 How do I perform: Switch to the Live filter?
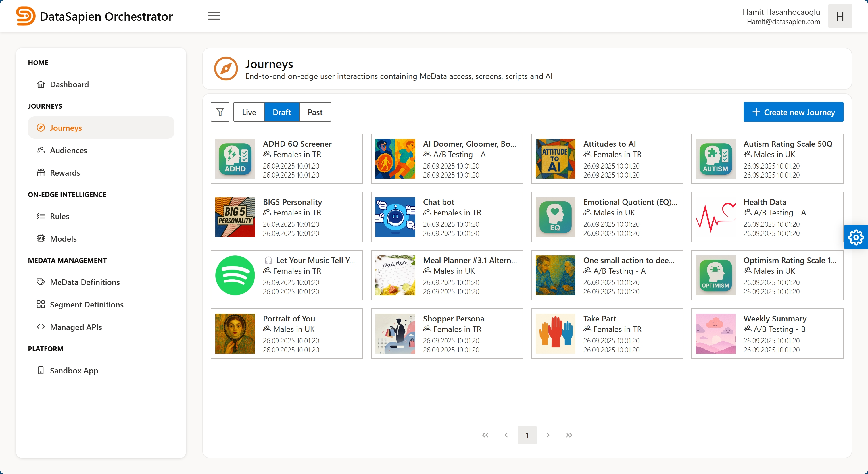click(x=249, y=112)
